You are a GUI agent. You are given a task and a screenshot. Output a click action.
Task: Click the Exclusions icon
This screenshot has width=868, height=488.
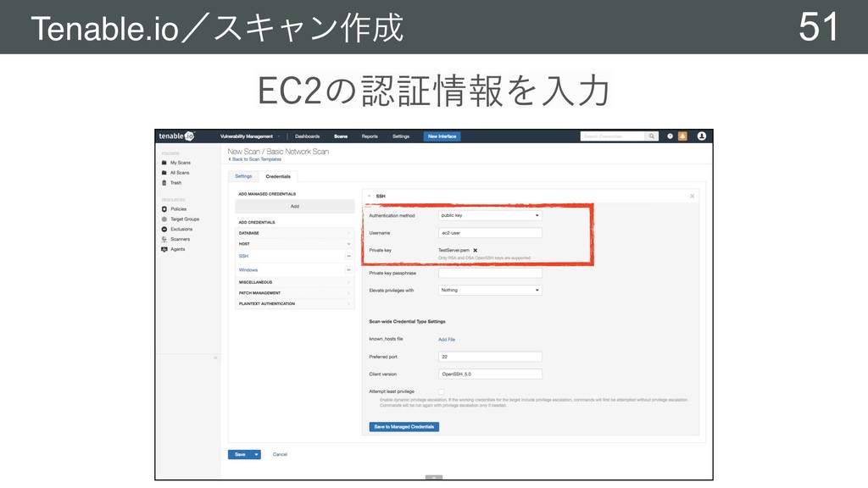(x=164, y=229)
